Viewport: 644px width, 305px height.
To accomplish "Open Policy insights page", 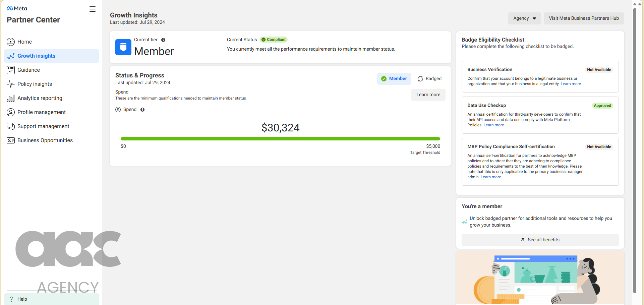I will coord(52,84).
